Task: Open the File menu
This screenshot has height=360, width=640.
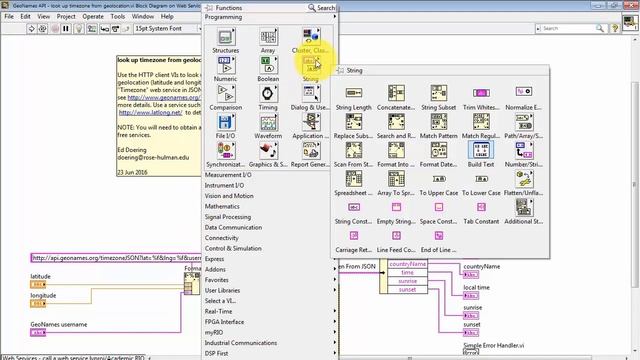Action: click(9, 16)
